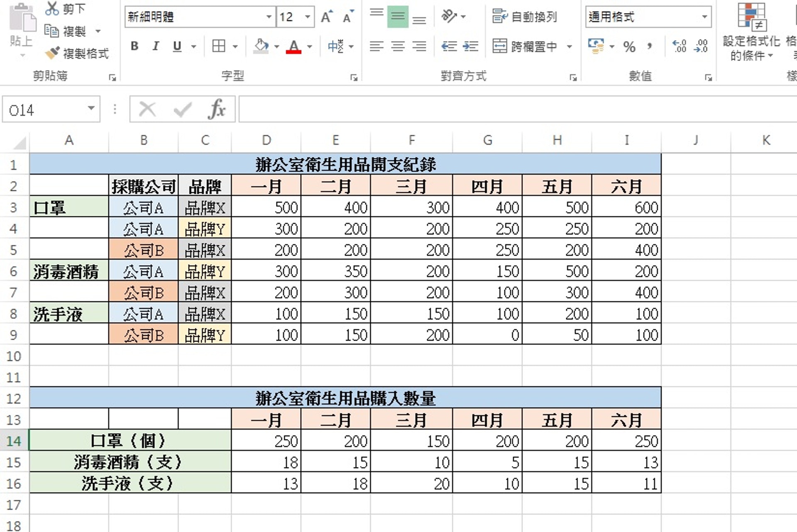Click the orientation text angle icon

[x=449, y=17]
